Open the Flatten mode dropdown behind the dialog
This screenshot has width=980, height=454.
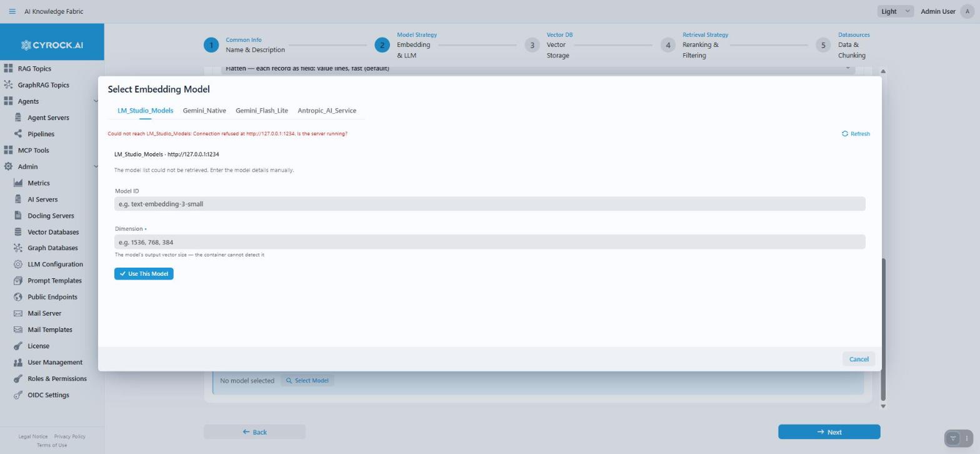pyautogui.click(x=538, y=69)
